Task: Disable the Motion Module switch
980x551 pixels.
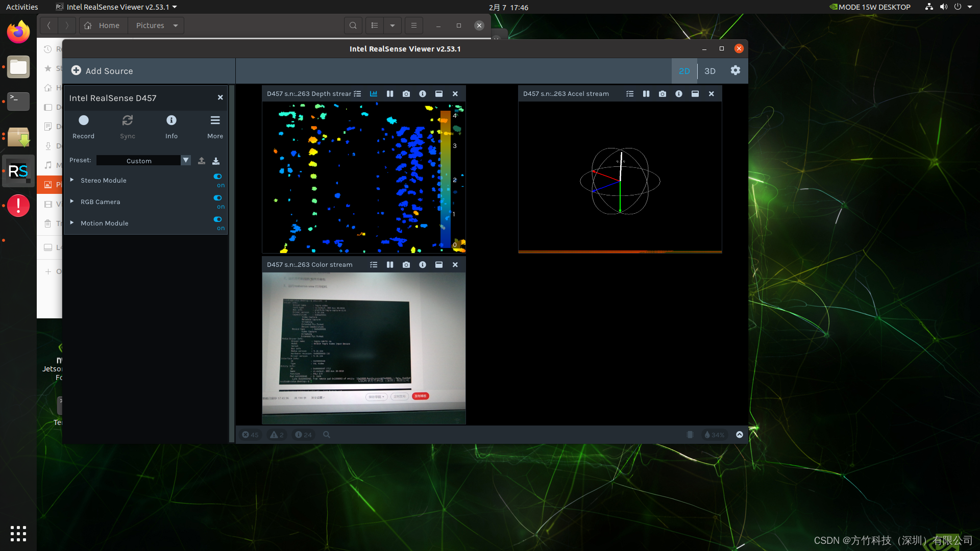Action: click(218, 219)
